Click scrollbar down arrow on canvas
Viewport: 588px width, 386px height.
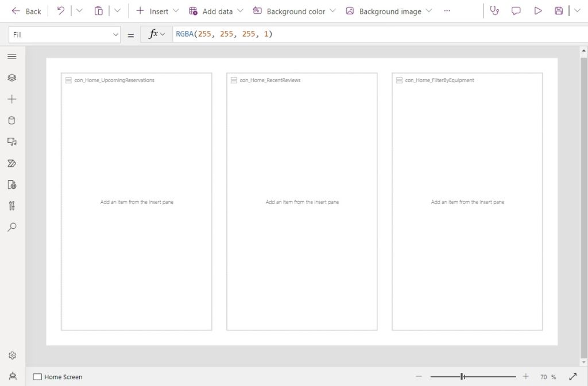(583, 362)
